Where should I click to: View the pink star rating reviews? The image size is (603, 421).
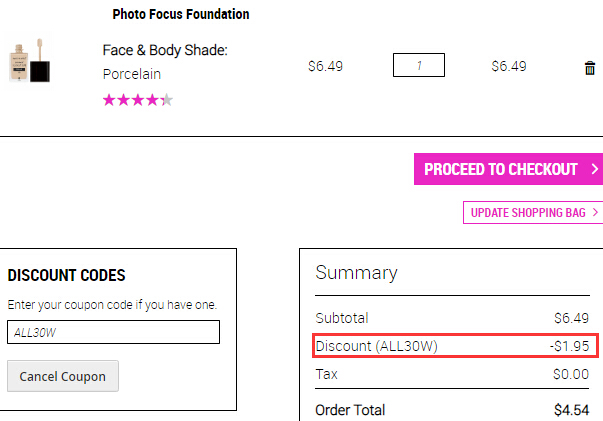point(138,100)
